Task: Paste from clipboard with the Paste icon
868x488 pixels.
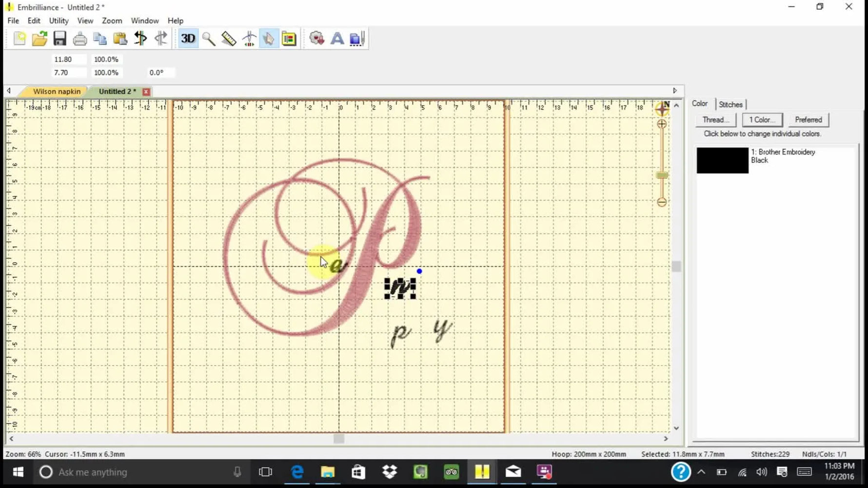Action: click(120, 39)
